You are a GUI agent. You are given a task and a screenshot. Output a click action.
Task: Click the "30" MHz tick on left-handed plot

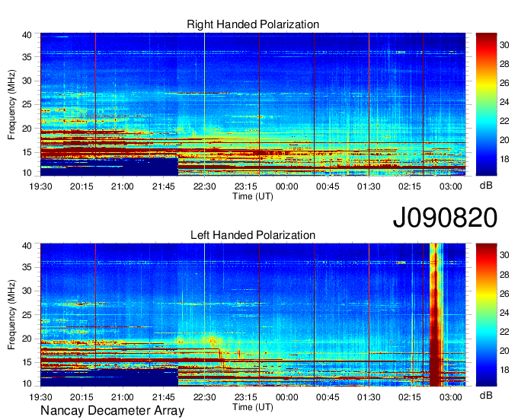(27, 291)
